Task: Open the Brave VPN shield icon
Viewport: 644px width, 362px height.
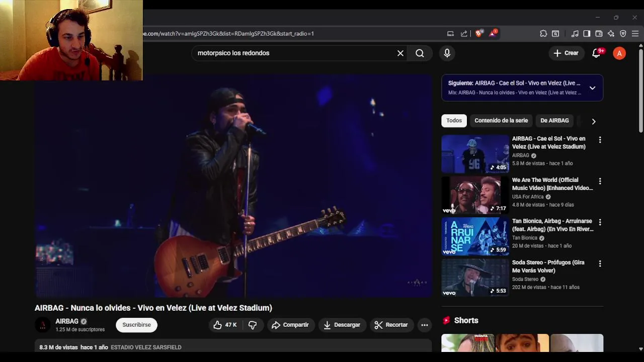Action: (x=623, y=34)
